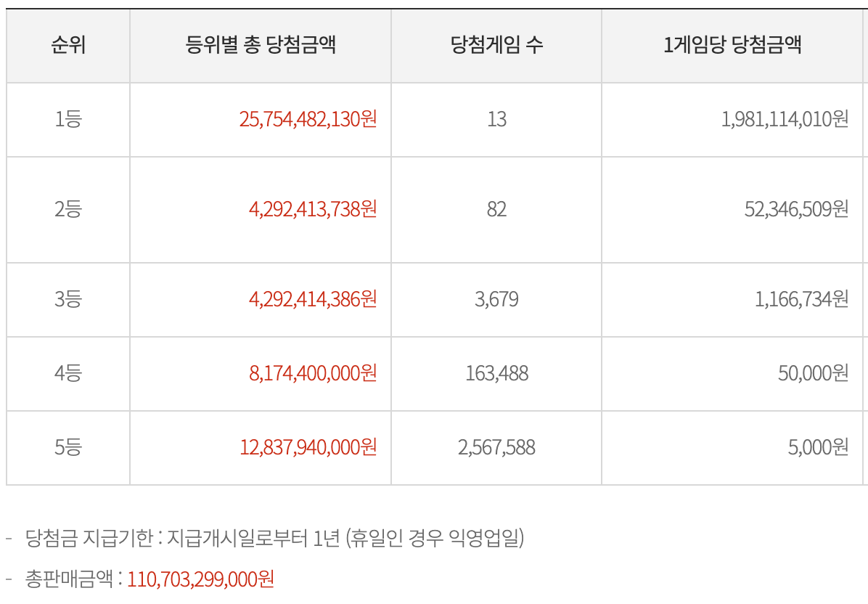Click the 1,166,734원 per-game prize

[801, 298]
